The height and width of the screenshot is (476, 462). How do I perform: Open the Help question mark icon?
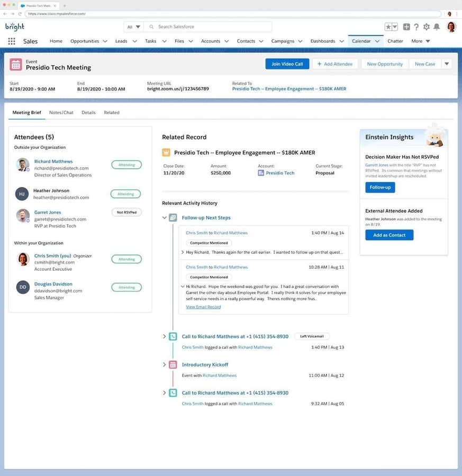point(416,27)
